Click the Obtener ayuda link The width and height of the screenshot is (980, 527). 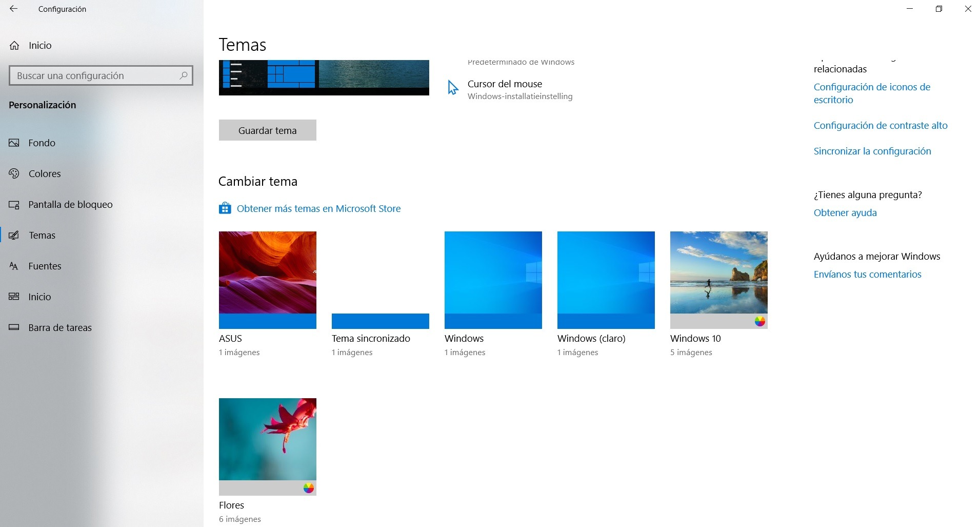(x=845, y=213)
